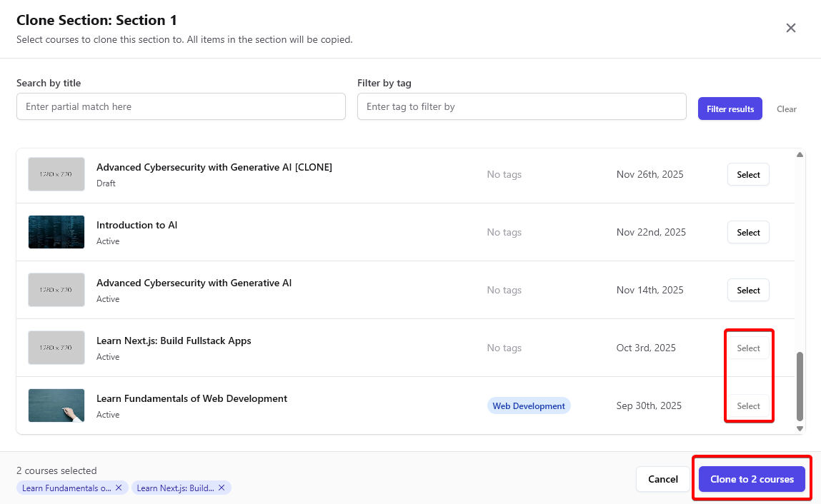Cancel the clone operation

[662, 479]
